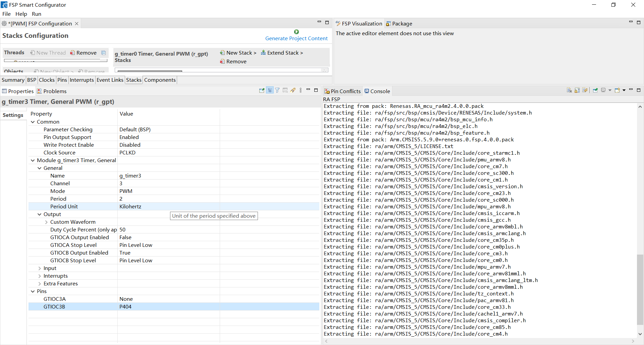Edit the Period value field
Screen dimensions: 644x345
(x=168, y=199)
